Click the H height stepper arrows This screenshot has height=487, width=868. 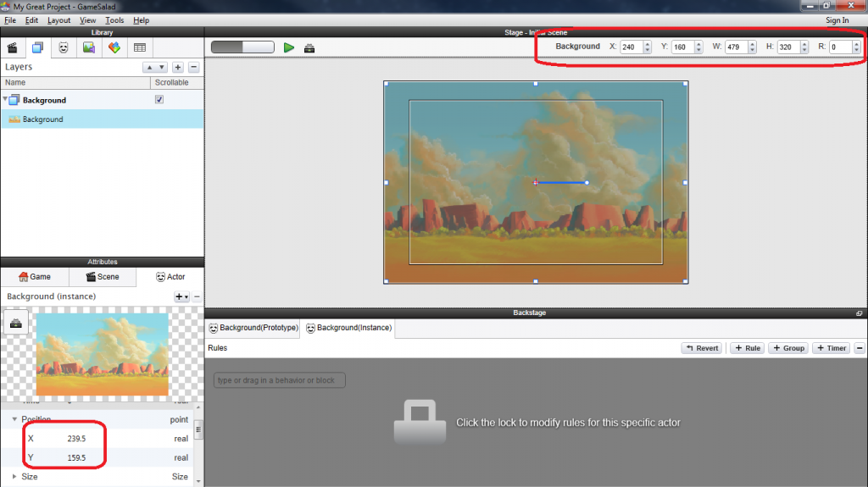[804, 47]
